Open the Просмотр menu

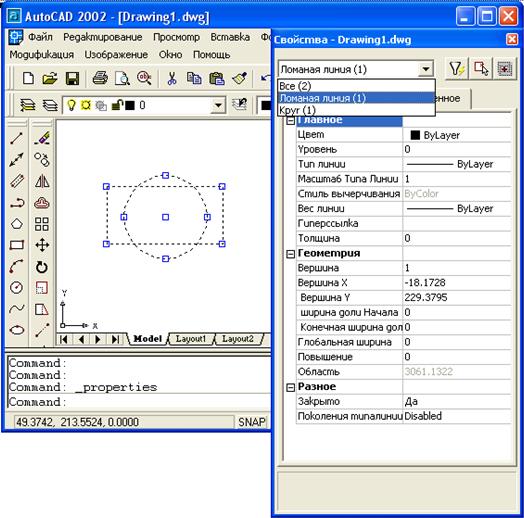[176, 37]
